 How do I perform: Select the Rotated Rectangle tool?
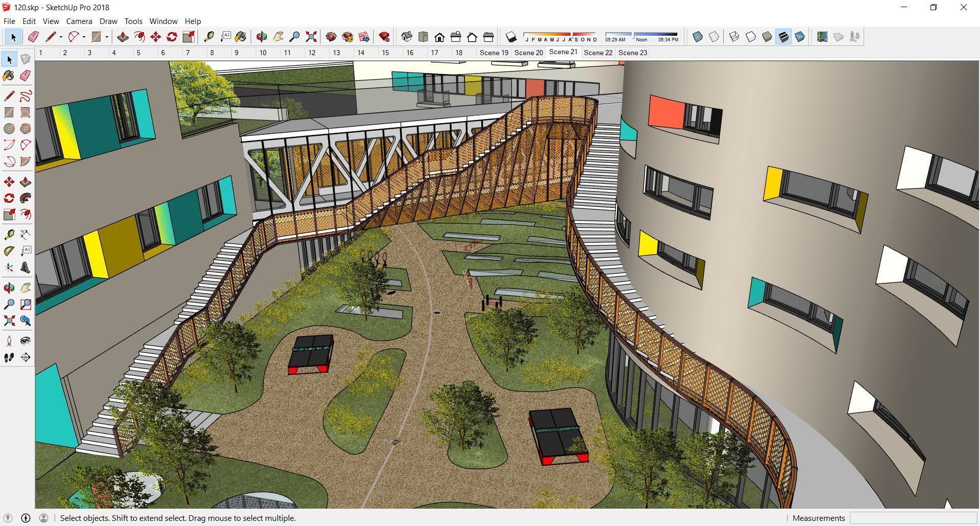point(25,112)
